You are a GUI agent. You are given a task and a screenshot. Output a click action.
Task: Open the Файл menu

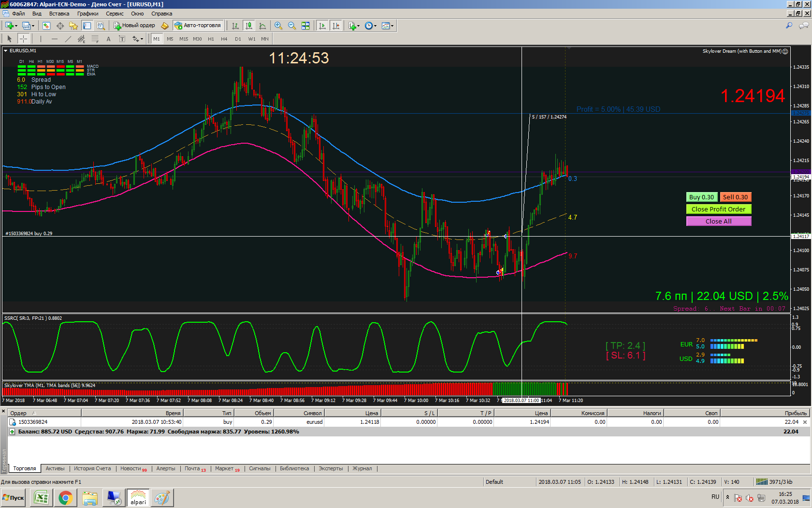[x=18, y=14]
